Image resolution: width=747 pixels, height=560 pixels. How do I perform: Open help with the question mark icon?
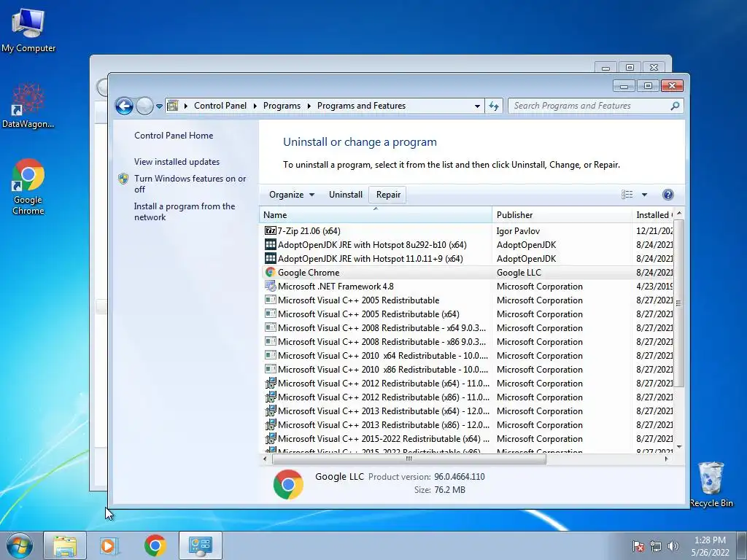point(668,194)
